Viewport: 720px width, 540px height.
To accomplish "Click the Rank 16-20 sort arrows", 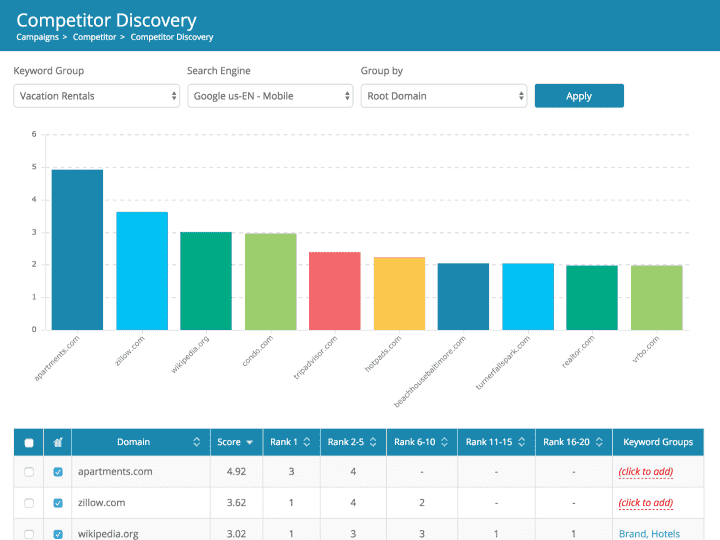I will [597, 442].
